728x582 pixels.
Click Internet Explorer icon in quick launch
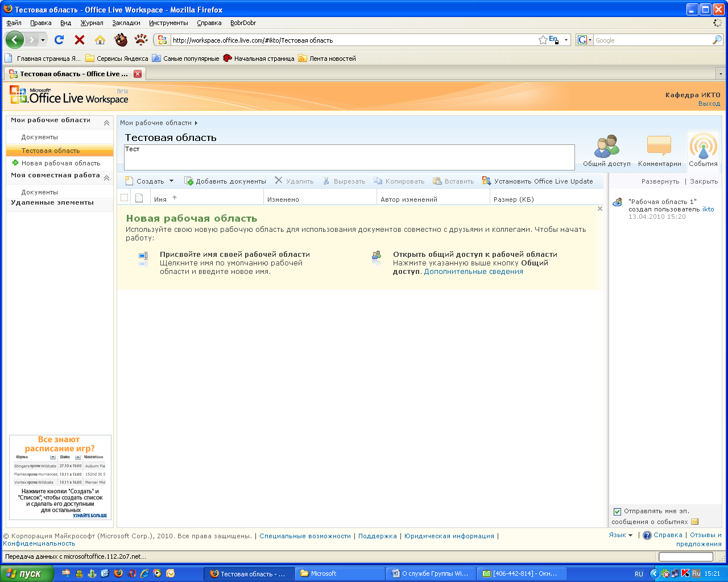[144, 573]
